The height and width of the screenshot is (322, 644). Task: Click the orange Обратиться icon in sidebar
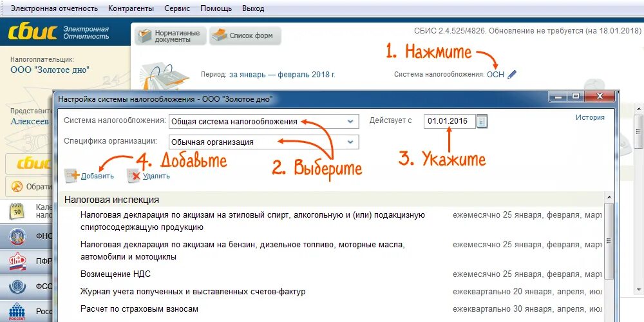17,187
